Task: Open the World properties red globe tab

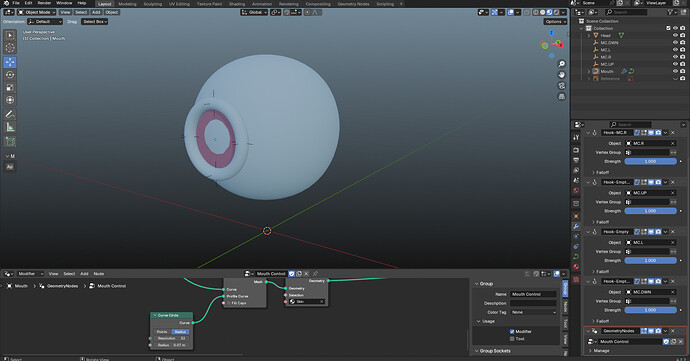Action: coord(576,191)
